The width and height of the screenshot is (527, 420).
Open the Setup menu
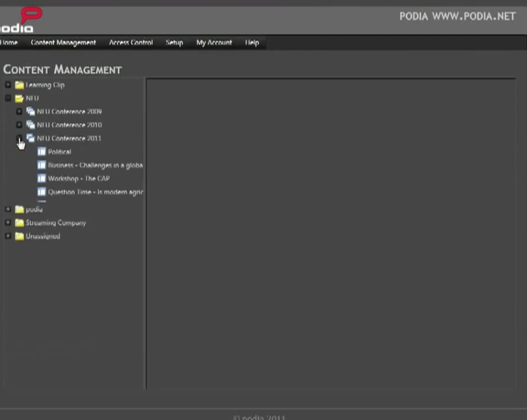(x=174, y=43)
